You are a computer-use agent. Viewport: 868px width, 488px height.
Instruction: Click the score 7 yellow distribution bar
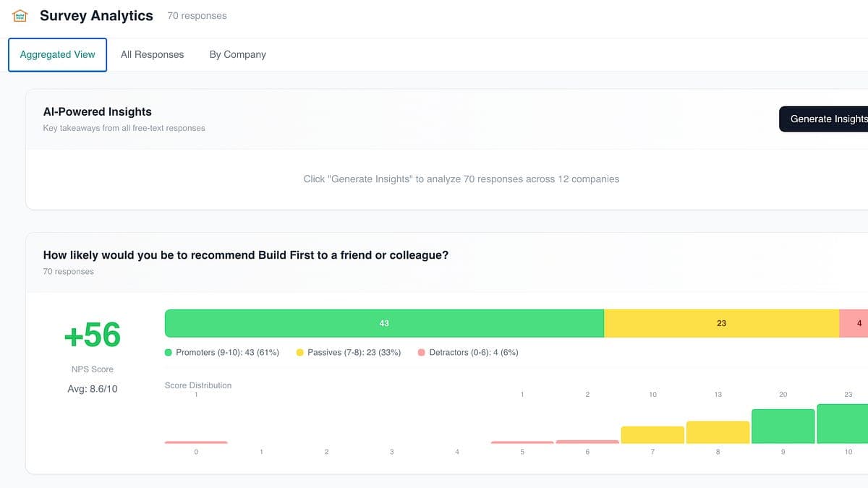click(652, 435)
